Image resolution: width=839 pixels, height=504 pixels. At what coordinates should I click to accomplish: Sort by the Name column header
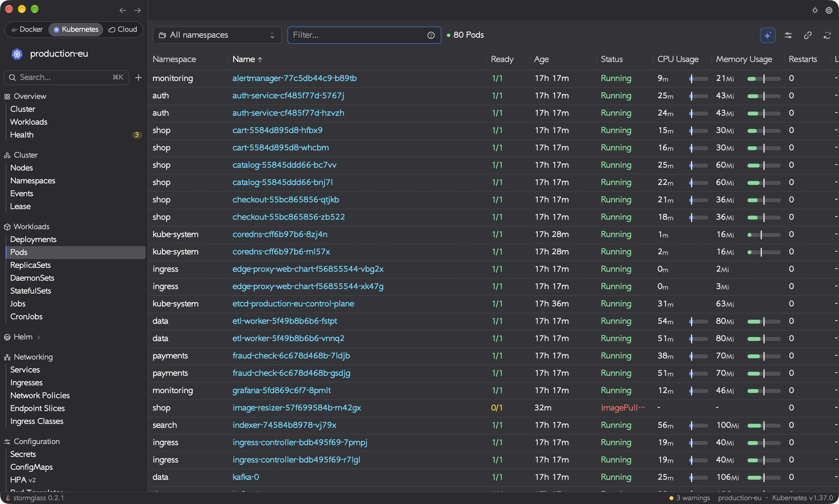247,59
